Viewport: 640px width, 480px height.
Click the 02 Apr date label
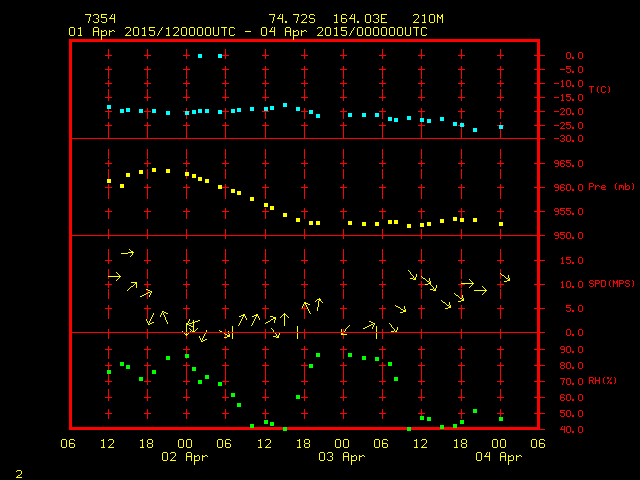click(184, 457)
